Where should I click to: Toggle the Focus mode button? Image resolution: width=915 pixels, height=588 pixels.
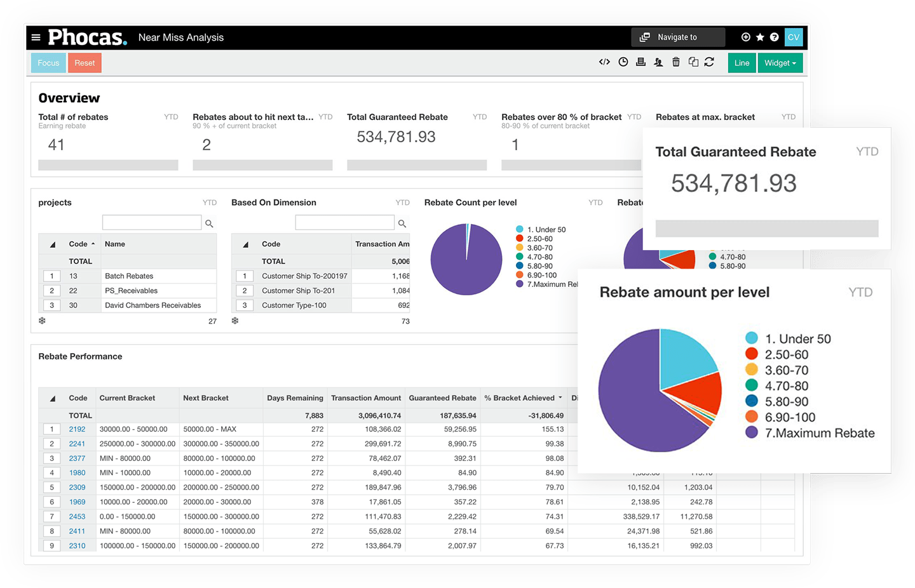pos(48,62)
